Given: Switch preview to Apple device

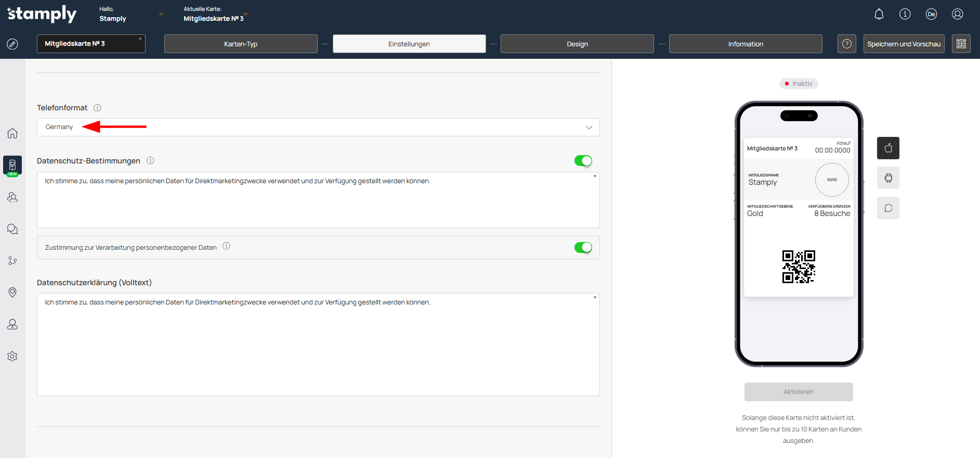Looking at the screenshot, I should (x=888, y=148).
